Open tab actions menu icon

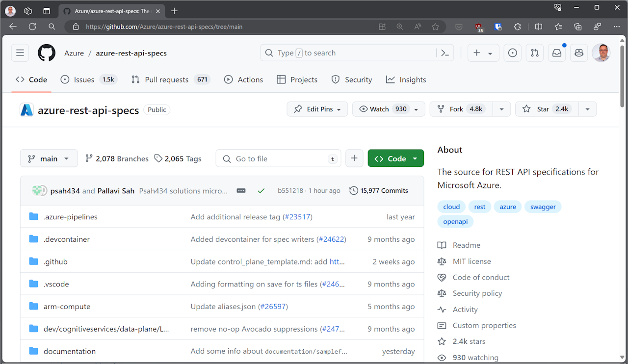pos(47,11)
